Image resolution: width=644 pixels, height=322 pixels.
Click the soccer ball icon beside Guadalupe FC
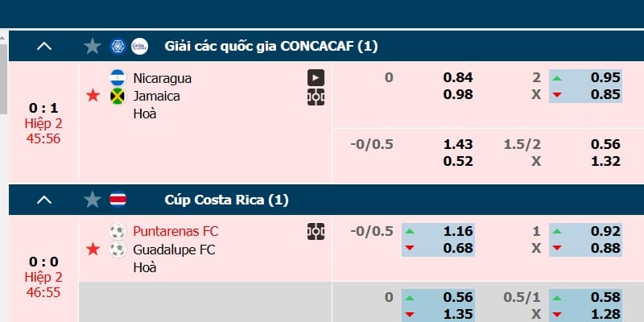tap(118, 250)
